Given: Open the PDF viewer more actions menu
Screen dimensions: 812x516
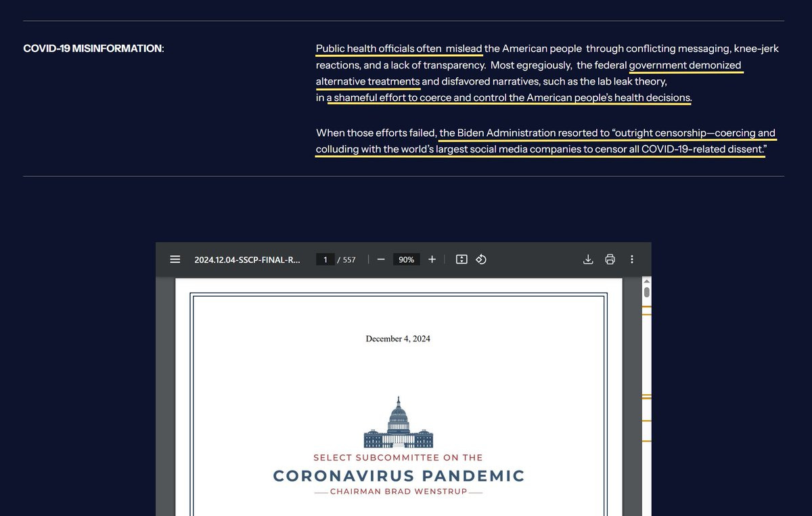Looking at the screenshot, I should point(632,259).
